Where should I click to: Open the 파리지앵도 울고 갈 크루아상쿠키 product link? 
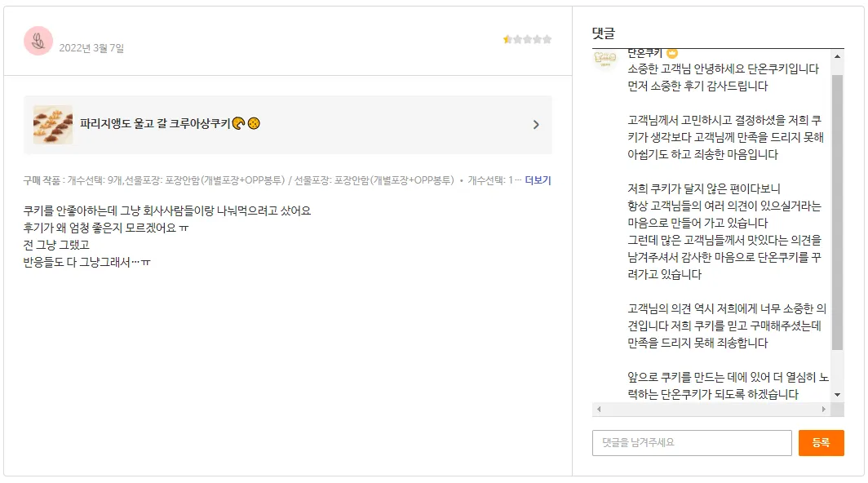[x=155, y=124]
